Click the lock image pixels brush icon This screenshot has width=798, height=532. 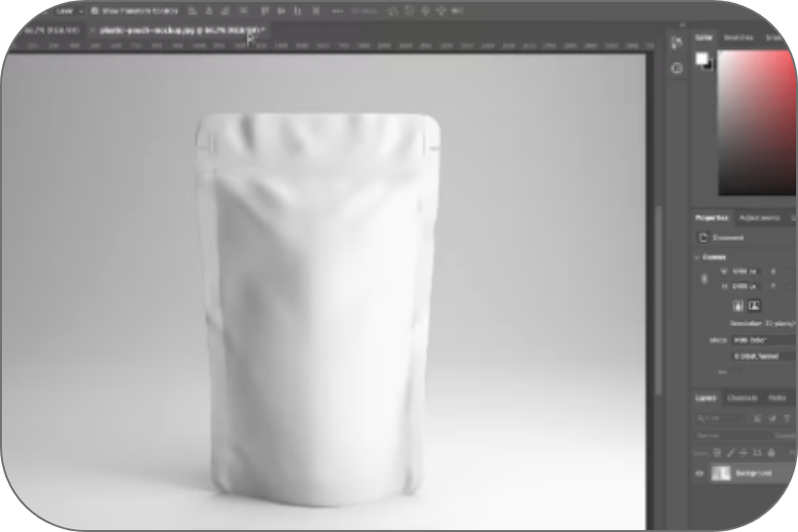click(730, 452)
